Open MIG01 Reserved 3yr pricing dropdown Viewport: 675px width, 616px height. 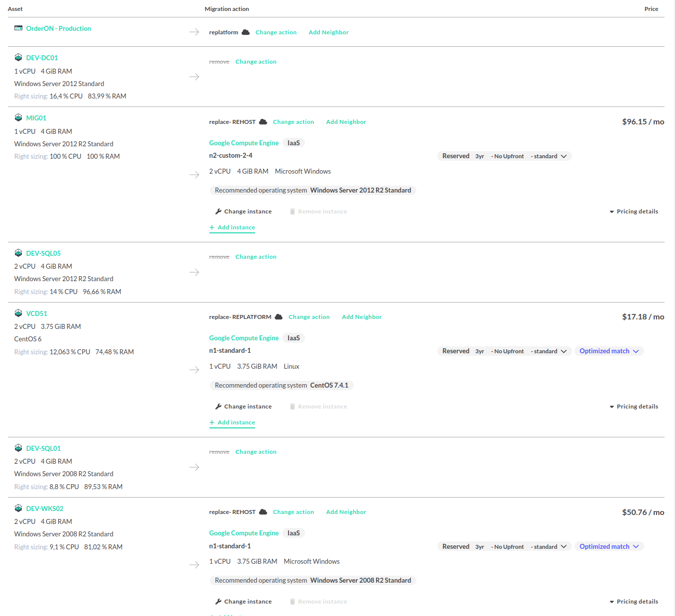(x=504, y=156)
